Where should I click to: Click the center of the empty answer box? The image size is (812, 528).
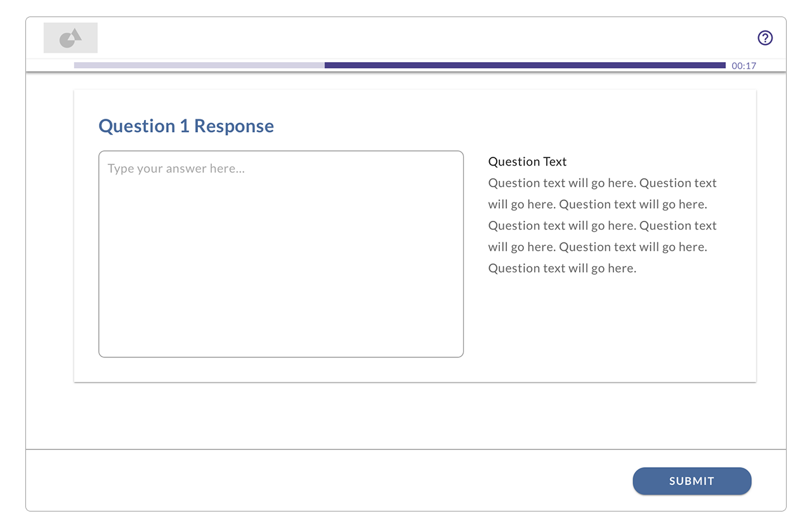(281, 254)
